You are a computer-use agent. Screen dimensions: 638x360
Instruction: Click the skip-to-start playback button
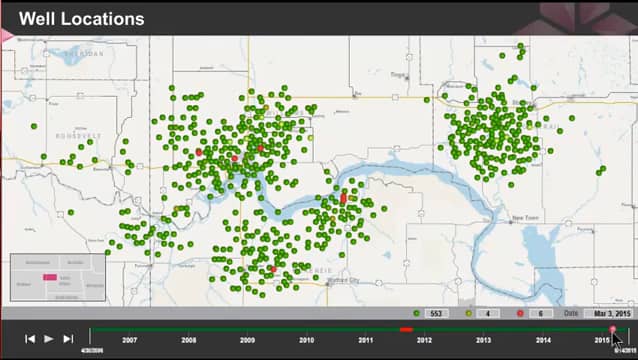point(30,339)
